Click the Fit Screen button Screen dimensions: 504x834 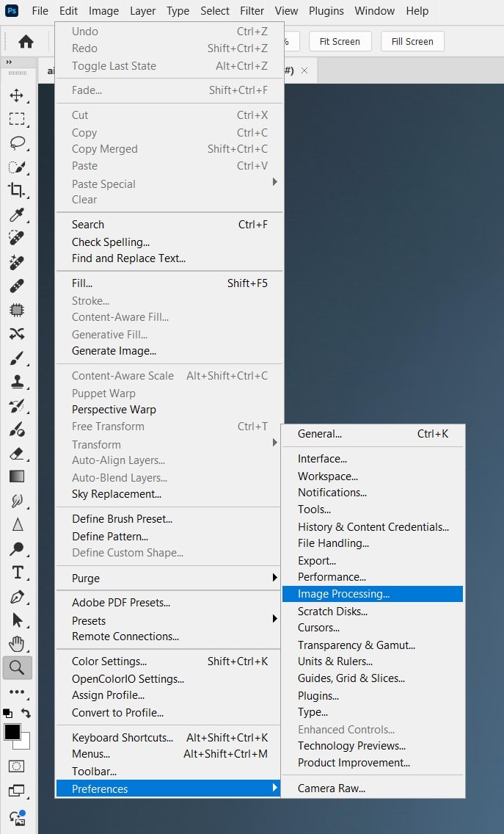(x=340, y=42)
